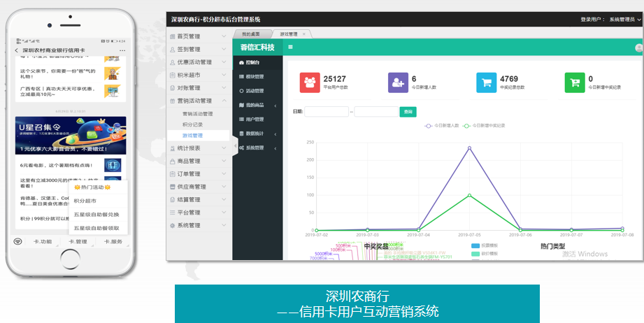Click the purple peak point on 2019-07-05
644x323 pixels.
coord(469,148)
